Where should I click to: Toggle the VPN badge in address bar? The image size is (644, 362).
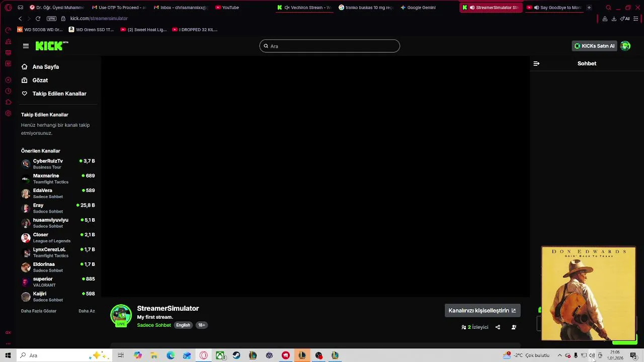(x=51, y=19)
